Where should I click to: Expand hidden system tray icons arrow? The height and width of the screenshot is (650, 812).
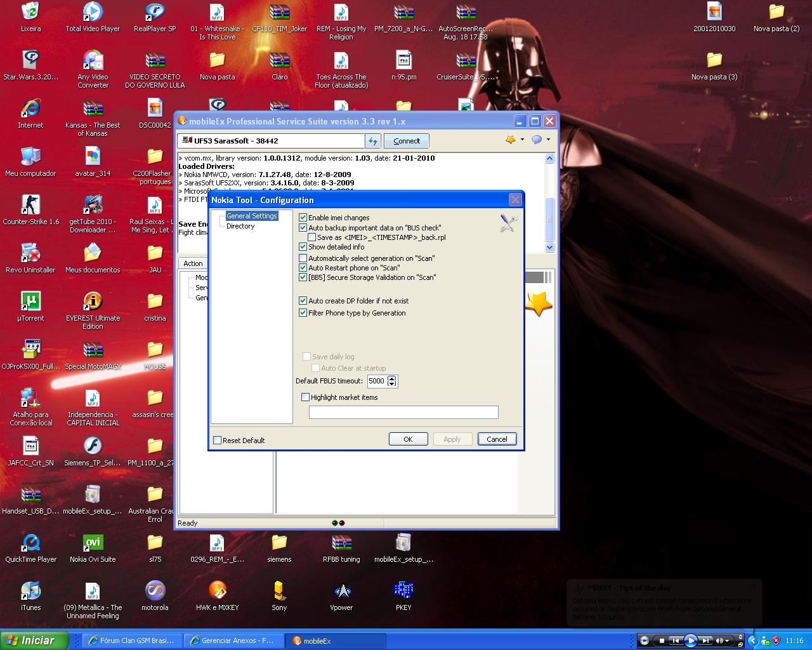tap(752, 641)
